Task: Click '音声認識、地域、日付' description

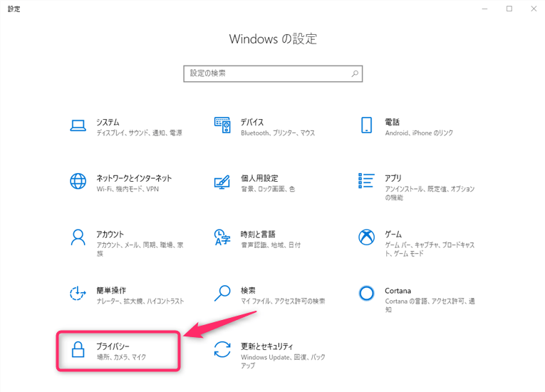Action: tap(271, 245)
